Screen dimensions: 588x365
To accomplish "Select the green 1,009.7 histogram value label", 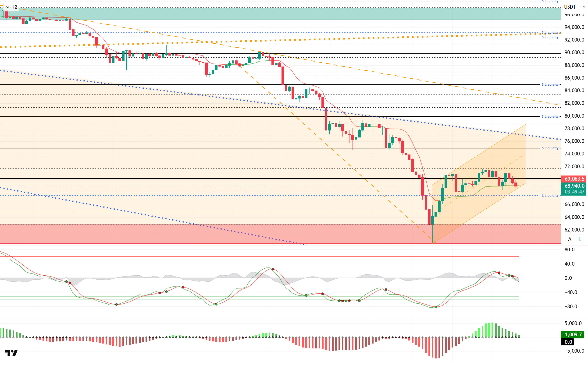I will (x=572, y=335).
